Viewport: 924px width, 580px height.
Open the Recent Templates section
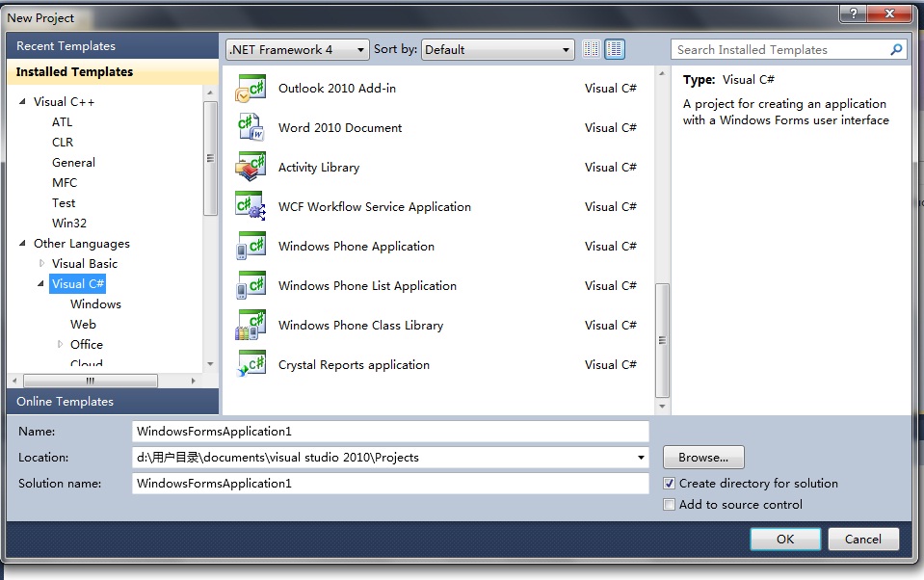point(112,46)
